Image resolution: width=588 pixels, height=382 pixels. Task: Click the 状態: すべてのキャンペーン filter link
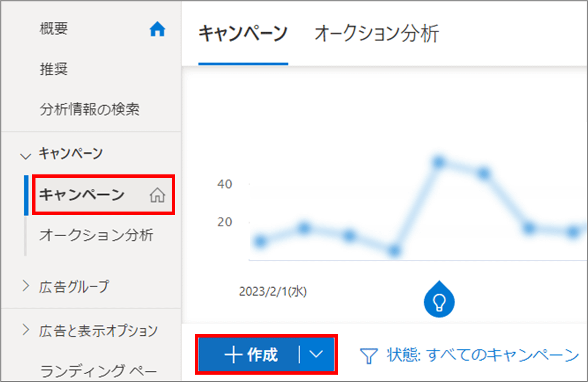[482, 355]
